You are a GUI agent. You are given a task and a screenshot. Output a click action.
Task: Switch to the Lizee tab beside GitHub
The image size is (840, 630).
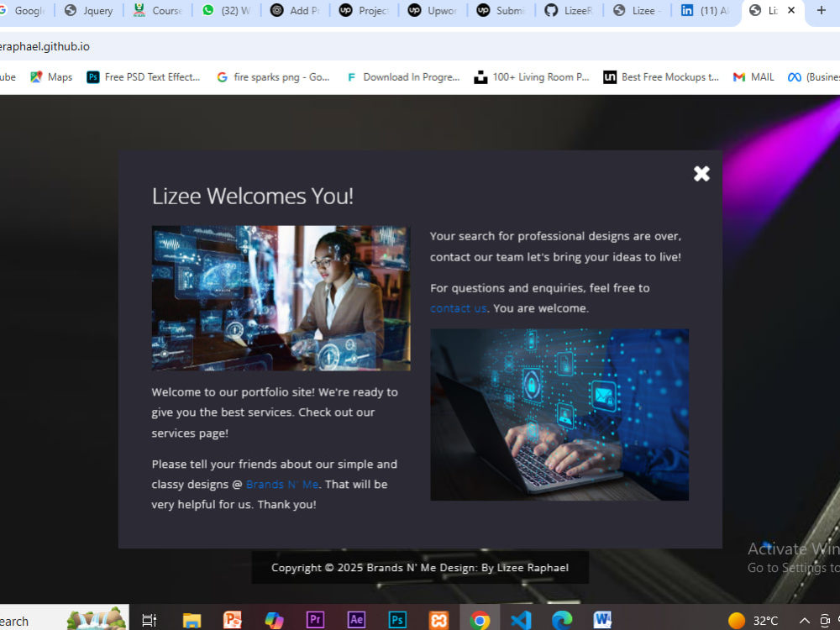pyautogui.click(x=638, y=11)
